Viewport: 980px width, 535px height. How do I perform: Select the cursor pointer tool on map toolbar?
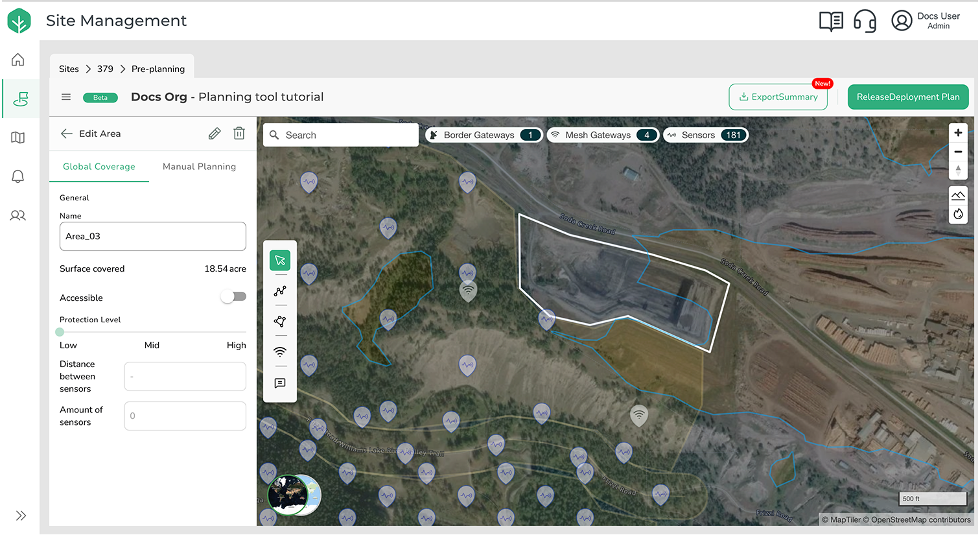click(280, 260)
